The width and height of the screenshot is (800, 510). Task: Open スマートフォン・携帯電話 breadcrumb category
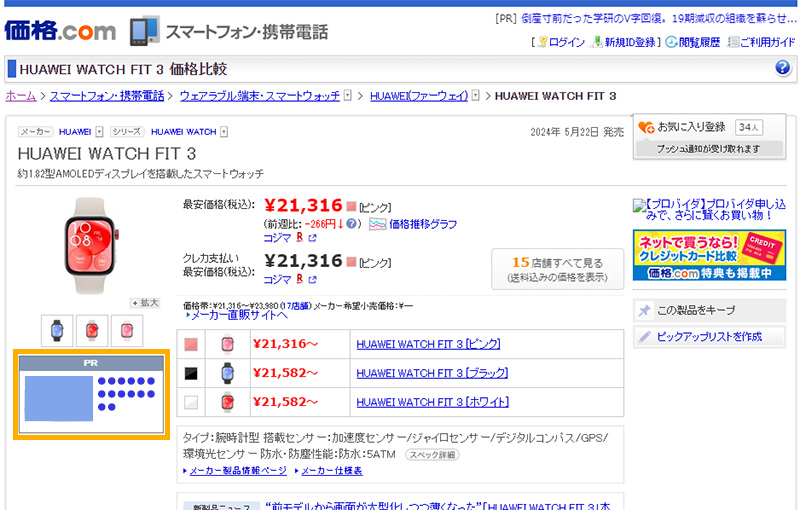coord(107,96)
